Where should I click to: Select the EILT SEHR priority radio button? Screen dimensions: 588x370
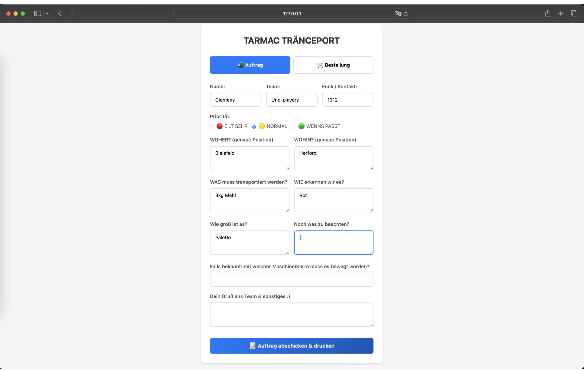point(212,127)
